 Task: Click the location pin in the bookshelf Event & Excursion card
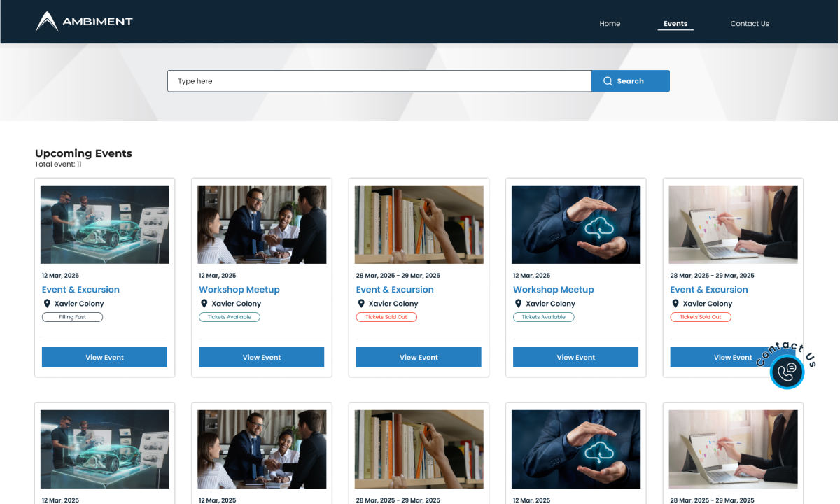tap(361, 304)
